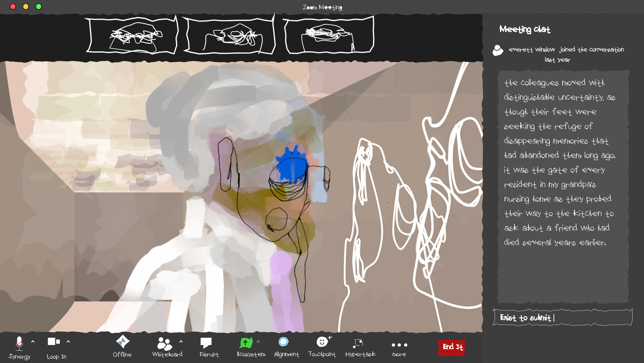This screenshot has width=644, height=363.
Task: Expand the green chevron beside Ecosystem
Action: tap(258, 342)
